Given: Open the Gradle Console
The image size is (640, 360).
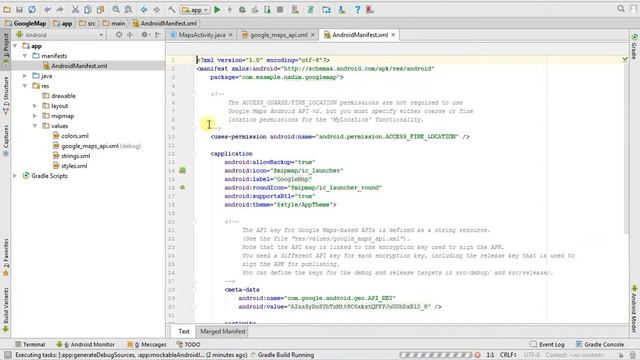Looking at the screenshot, I should [x=600, y=344].
